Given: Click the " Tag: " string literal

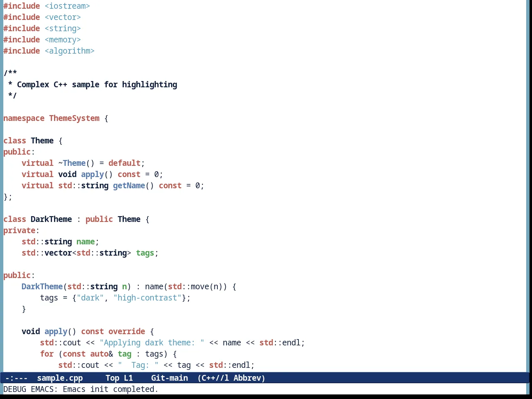Looking at the screenshot, I should (x=138, y=365).
